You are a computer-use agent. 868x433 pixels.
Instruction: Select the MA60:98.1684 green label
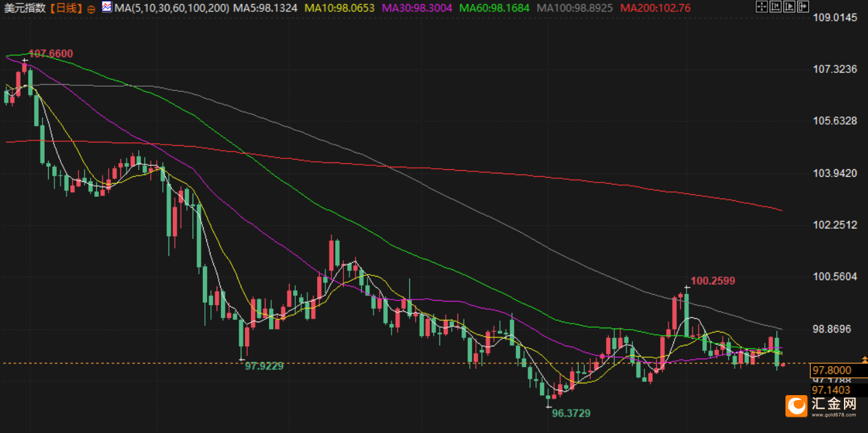pyautogui.click(x=494, y=8)
